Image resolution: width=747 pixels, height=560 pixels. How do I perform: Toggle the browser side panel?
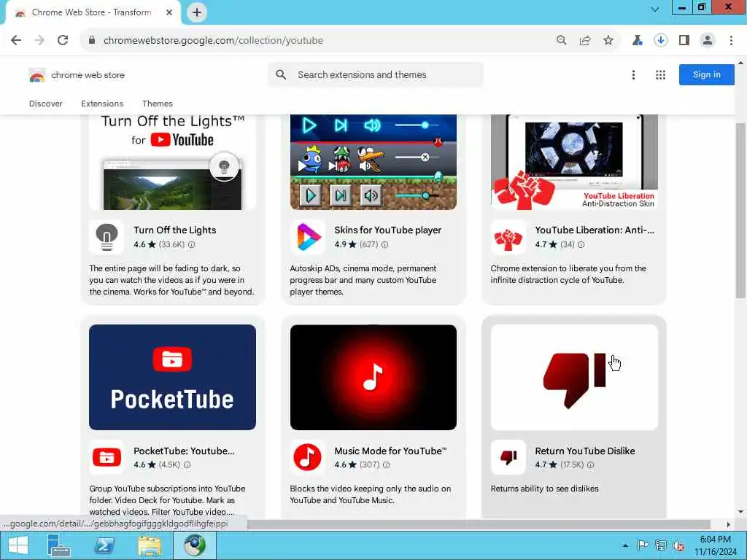[684, 41]
